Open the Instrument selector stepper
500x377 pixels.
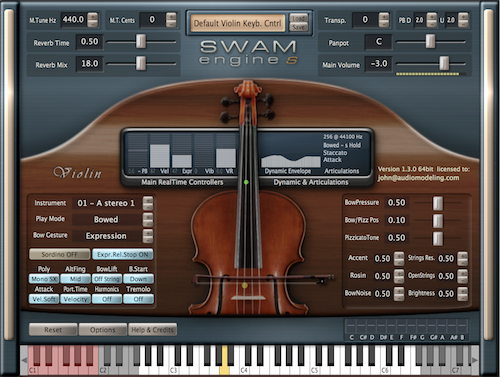pyautogui.click(x=148, y=203)
